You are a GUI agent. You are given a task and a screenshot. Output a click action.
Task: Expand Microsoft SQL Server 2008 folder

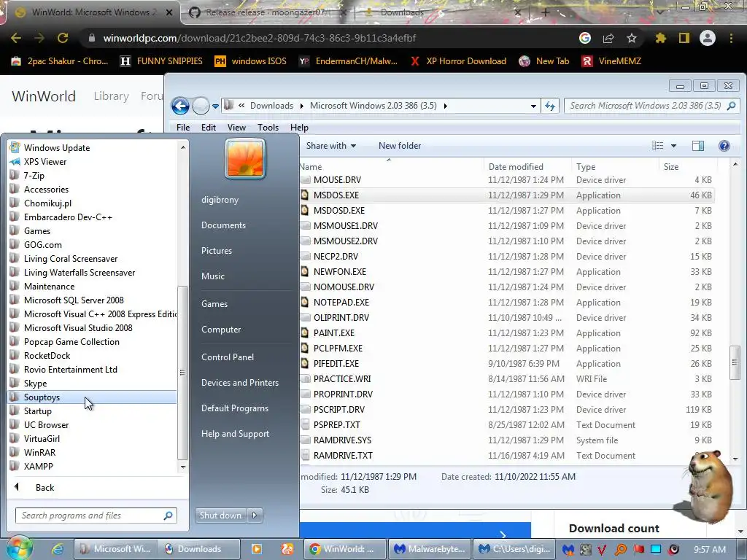pos(74,300)
